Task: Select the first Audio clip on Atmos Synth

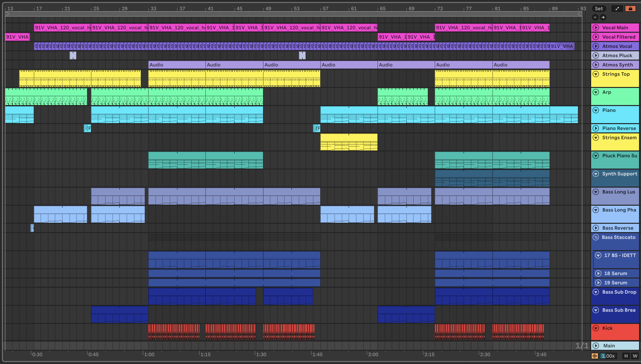Action: point(177,64)
